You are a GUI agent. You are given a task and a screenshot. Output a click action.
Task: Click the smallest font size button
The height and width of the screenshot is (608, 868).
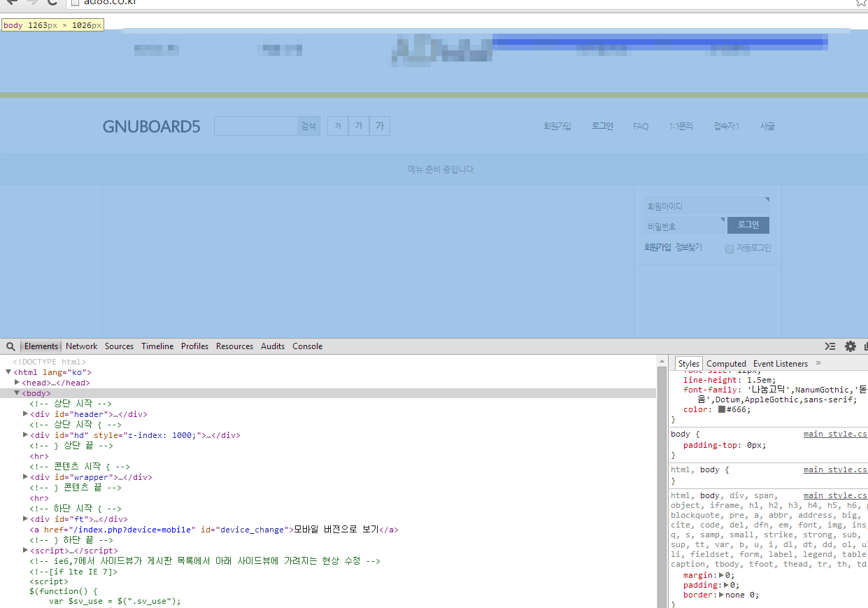tap(338, 126)
